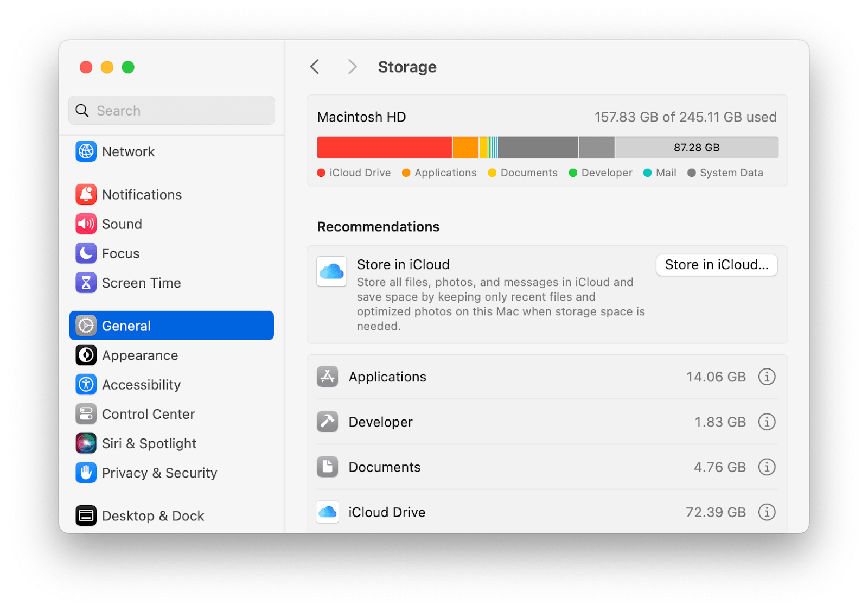The width and height of the screenshot is (868, 611).
Task: Click the Store in iCloud button
Action: pyautogui.click(x=716, y=265)
